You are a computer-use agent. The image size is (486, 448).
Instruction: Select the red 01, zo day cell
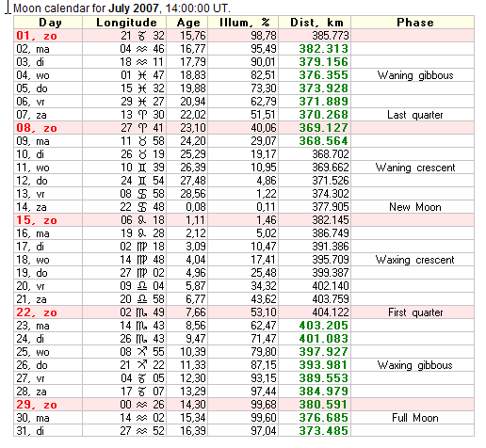(x=48, y=36)
